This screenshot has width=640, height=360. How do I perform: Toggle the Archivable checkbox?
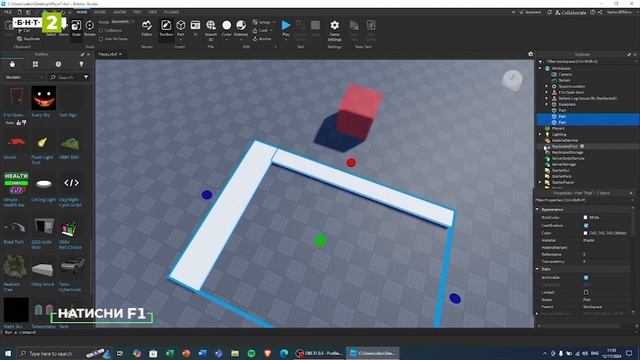(586, 278)
